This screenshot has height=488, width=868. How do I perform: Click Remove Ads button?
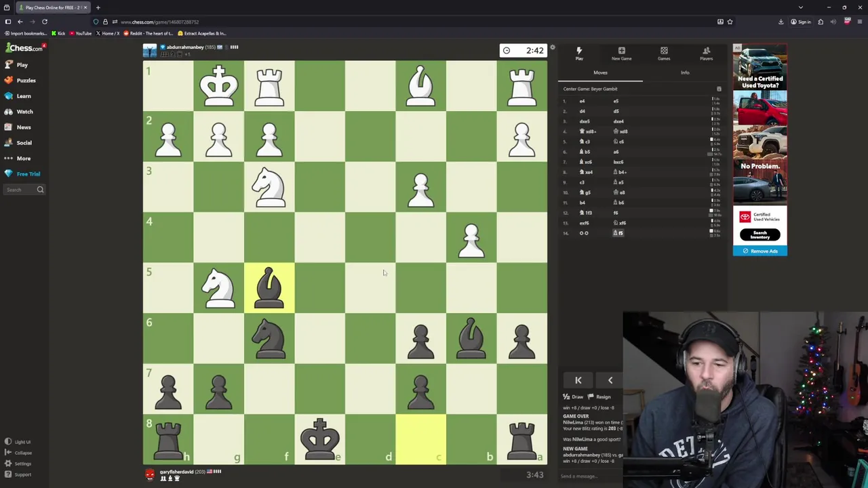point(760,251)
